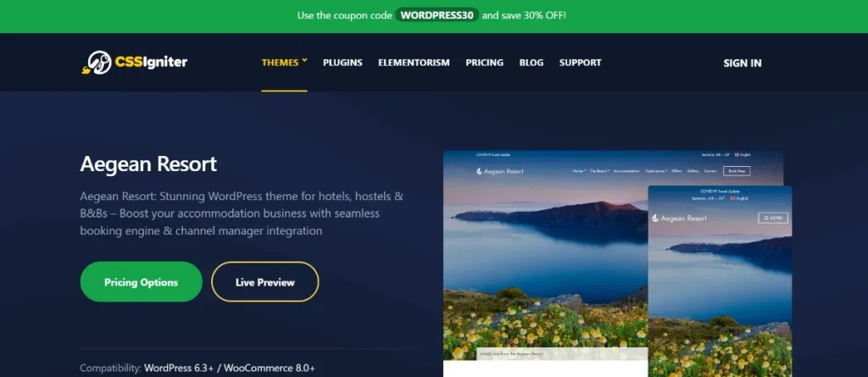868x377 pixels.
Task: Click the desktop Aegean Resort theme screenshot
Action: click(x=545, y=260)
